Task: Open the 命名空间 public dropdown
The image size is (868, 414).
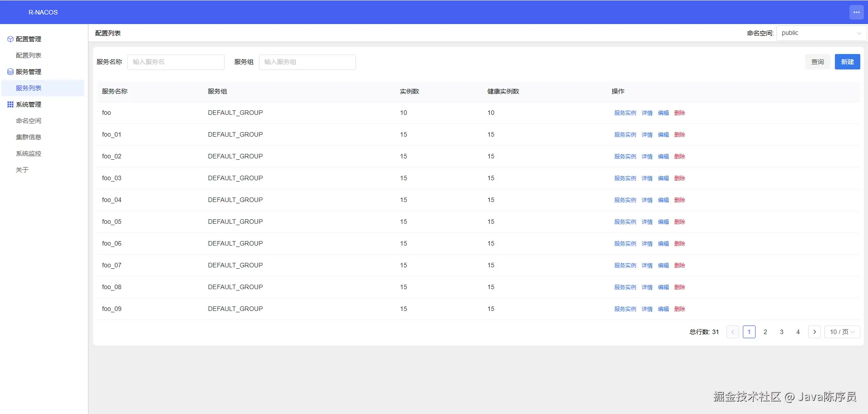Action: [x=821, y=33]
